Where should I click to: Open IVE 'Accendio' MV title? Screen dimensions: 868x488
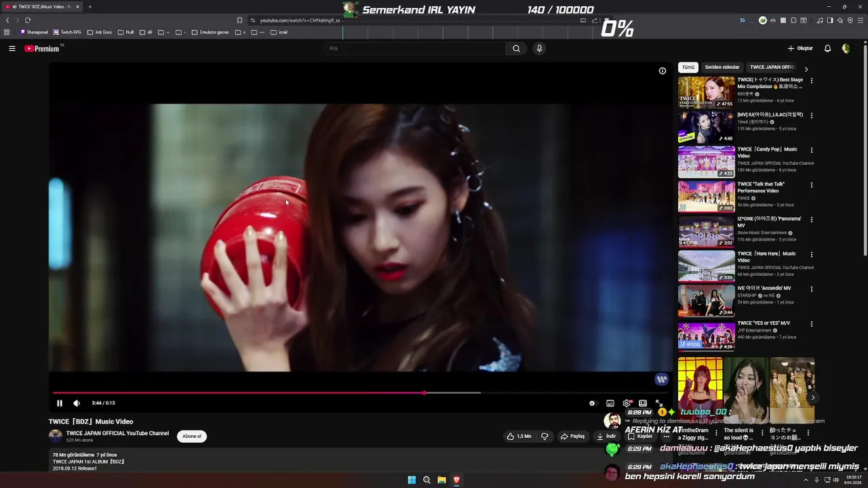(764, 288)
